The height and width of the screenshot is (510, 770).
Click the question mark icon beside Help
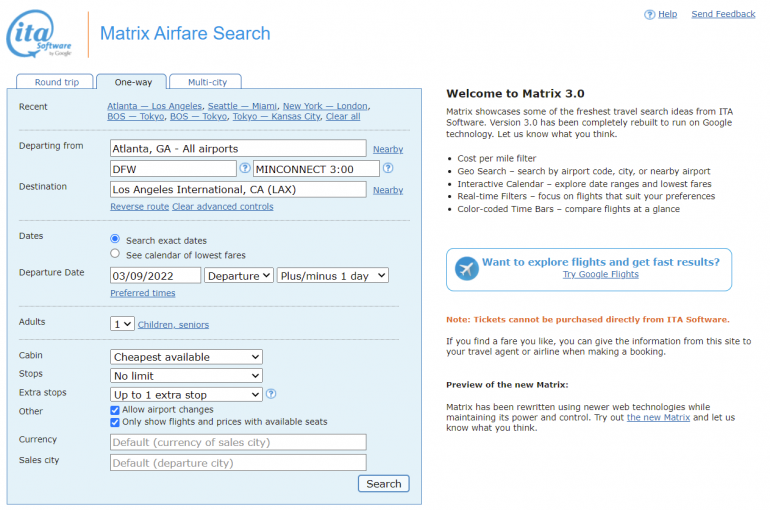coord(649,14)
